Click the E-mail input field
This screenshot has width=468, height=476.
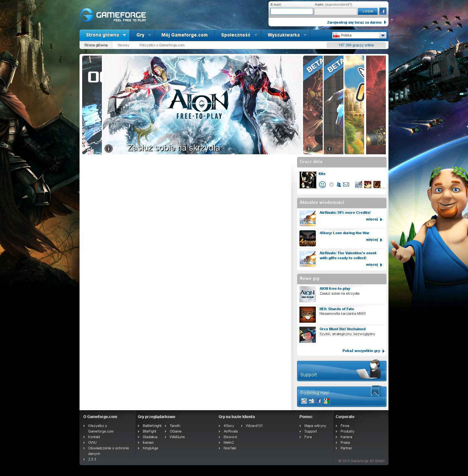(x=292, y=12)
